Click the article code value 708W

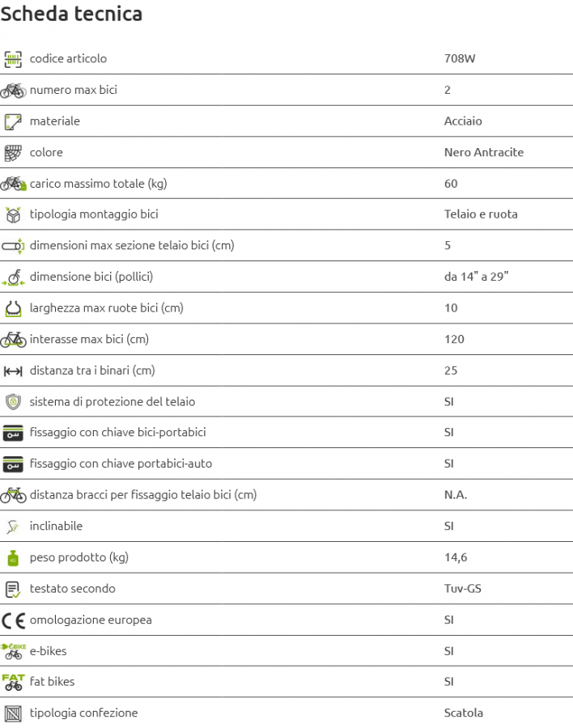tap(460, 58)
